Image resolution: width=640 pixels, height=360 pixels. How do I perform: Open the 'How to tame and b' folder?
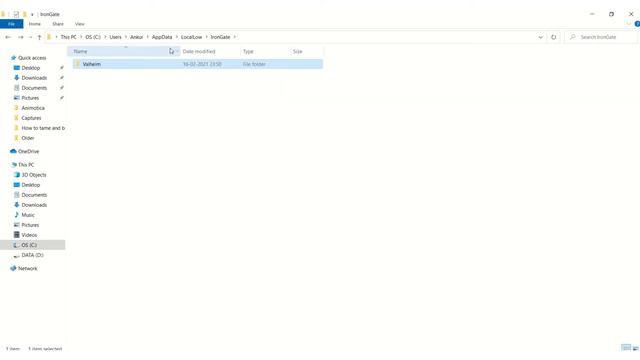(43, 128)
